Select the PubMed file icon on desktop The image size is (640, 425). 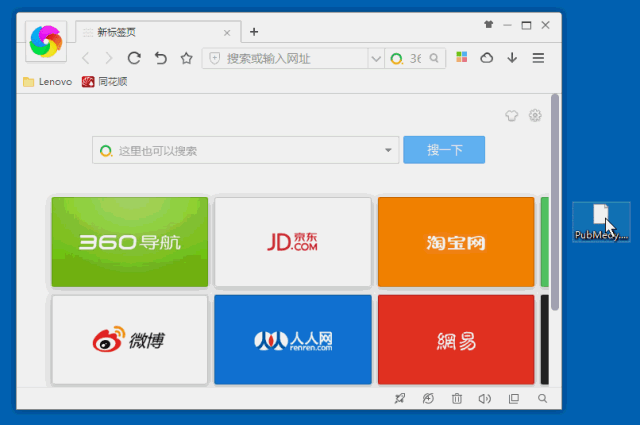point(601,222)
